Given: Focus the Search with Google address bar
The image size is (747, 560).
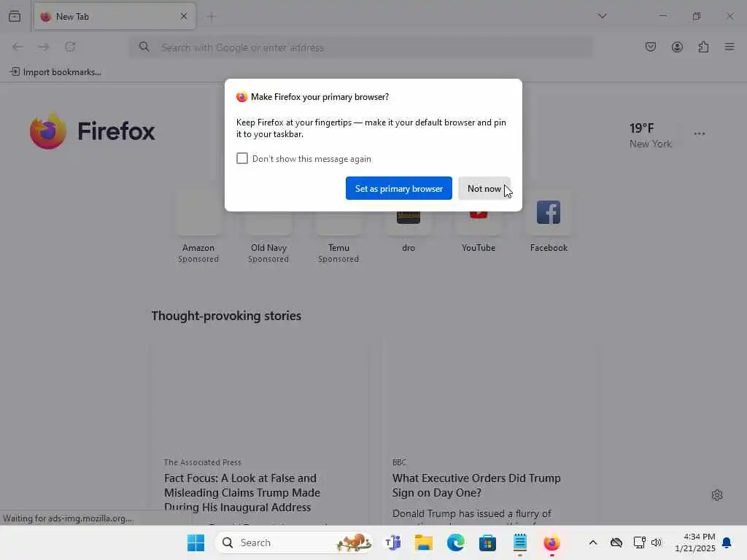Looking at the screenshot, I should (x=361, y=47).
